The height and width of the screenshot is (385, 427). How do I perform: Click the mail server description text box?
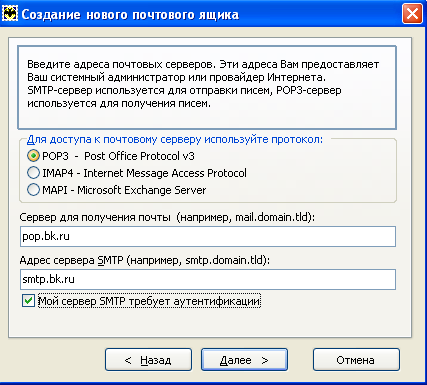[x=207, y=87]
